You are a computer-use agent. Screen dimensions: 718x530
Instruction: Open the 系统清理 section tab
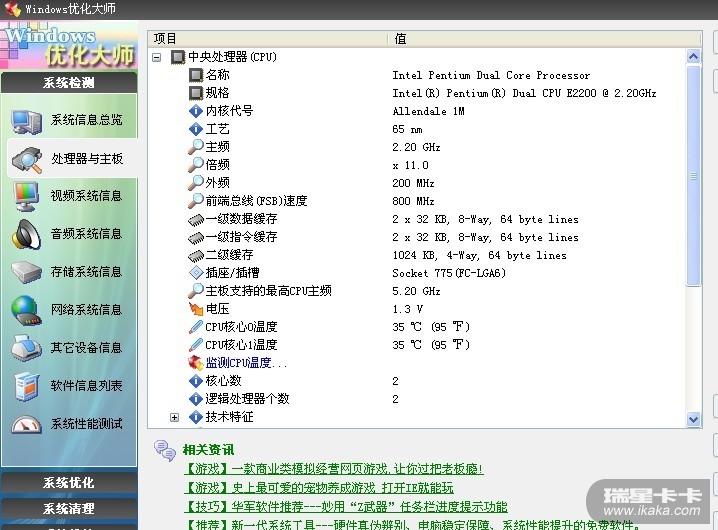[x=69, y=508]
